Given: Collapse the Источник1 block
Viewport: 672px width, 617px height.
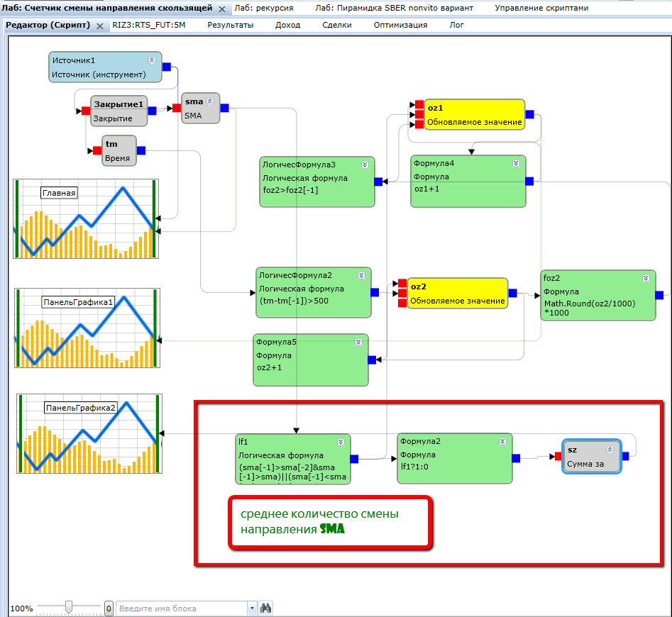Looking at the screenshot, I should pos(152,60).
